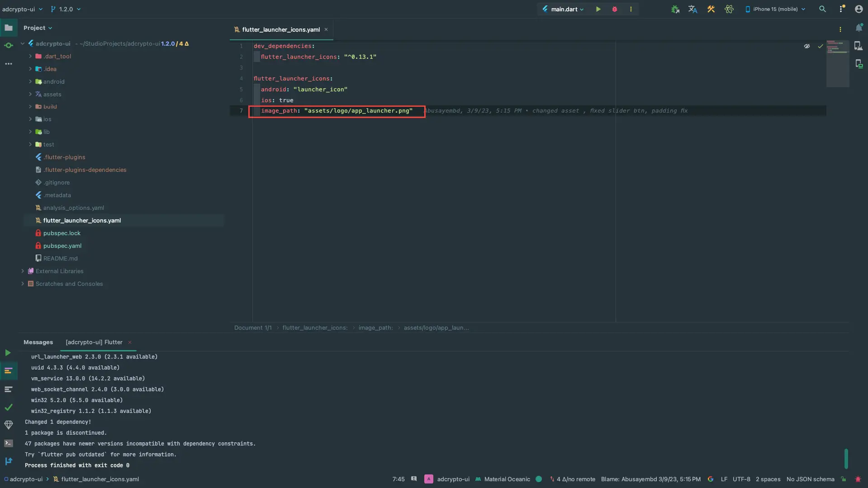Open the Project view dropdown

click(x=38, y=28)
